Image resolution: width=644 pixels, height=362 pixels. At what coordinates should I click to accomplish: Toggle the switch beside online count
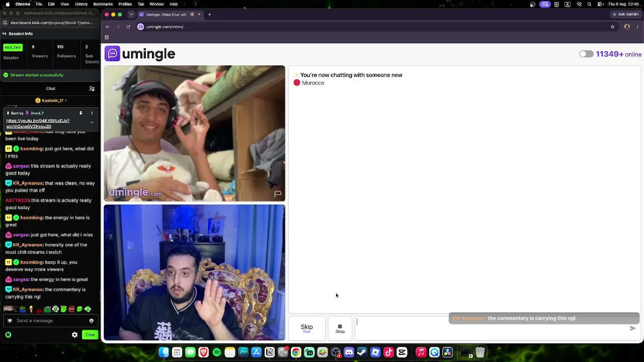point(586,54)
